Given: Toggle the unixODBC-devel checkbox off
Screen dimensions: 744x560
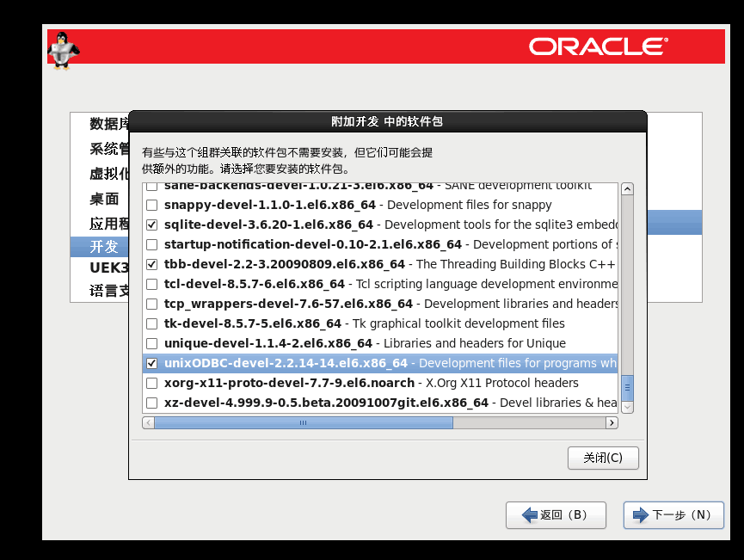Looking at the screenshot, I should [x=152, y=364].
